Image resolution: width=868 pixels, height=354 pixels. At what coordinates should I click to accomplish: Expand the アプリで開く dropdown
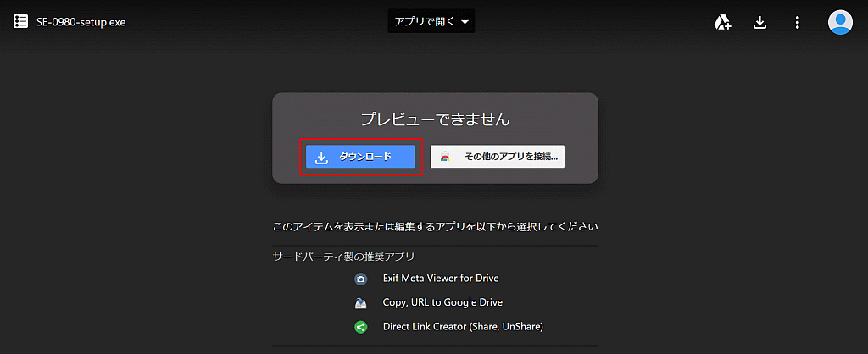[x=431, y=21]
